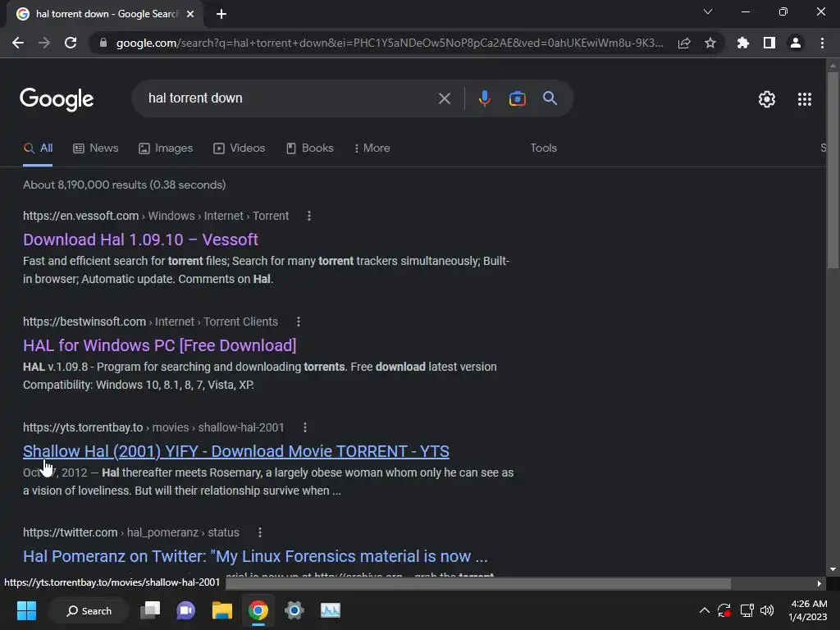Start voice search with microphone icon

coord(484,98)
